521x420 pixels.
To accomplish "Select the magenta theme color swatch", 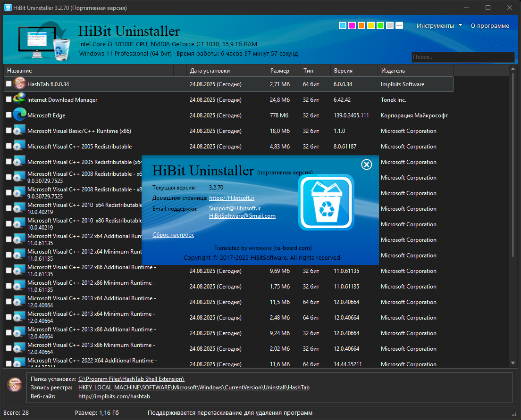I will [x=352, y=25].
